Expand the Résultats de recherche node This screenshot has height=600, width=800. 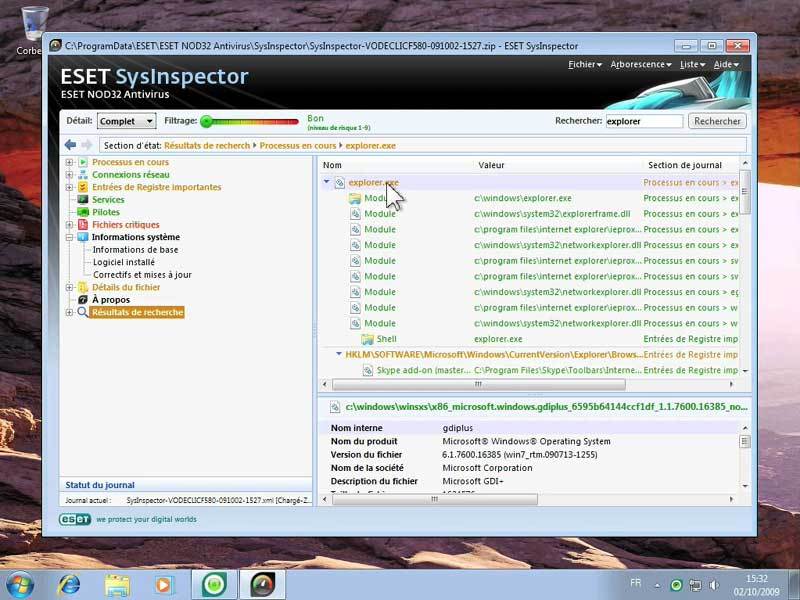coord(69,312)
